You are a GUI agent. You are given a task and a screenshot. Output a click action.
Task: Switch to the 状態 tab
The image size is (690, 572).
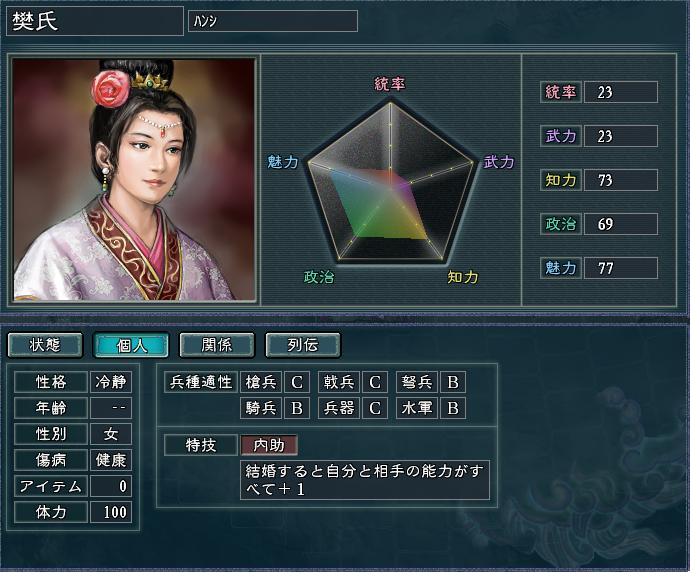pos(45,345)
